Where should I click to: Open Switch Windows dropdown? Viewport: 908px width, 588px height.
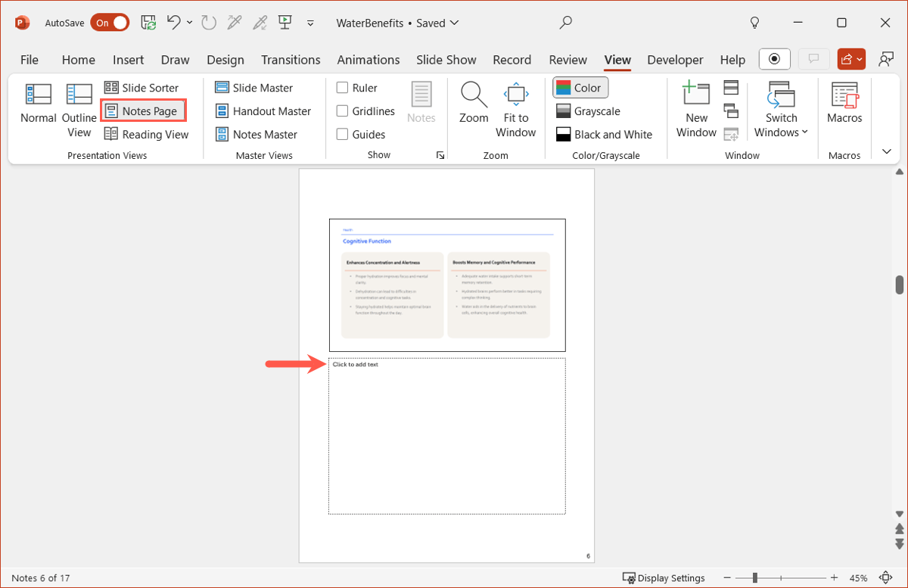tap(781, 110)
